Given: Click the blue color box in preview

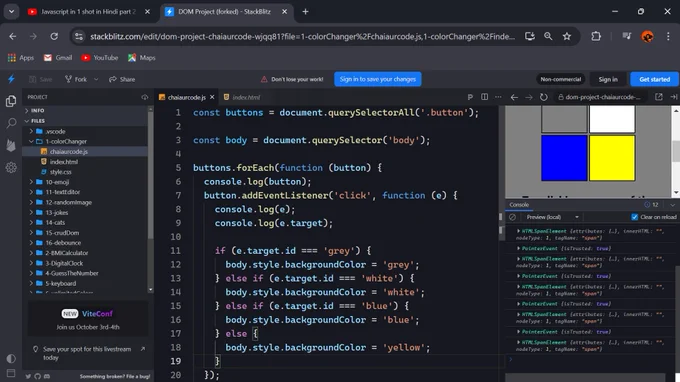Looking at the screenshot, I should pos(564,158).
